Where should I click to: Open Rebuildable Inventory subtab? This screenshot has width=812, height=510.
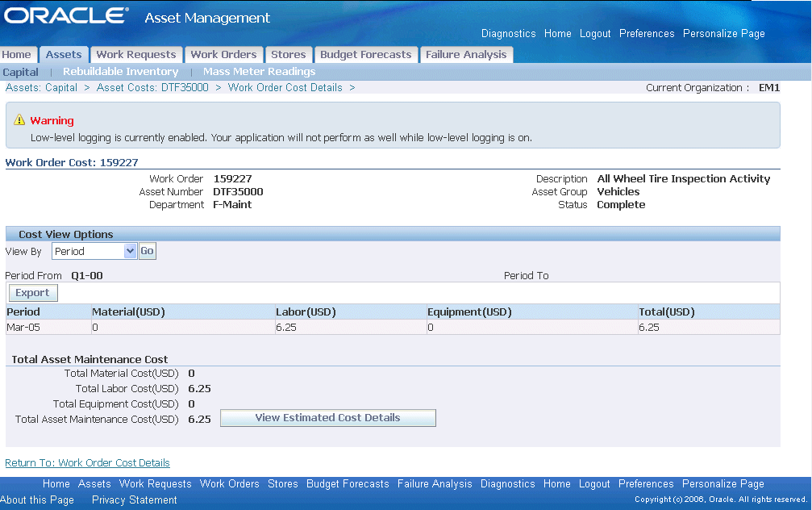(121, 72)
